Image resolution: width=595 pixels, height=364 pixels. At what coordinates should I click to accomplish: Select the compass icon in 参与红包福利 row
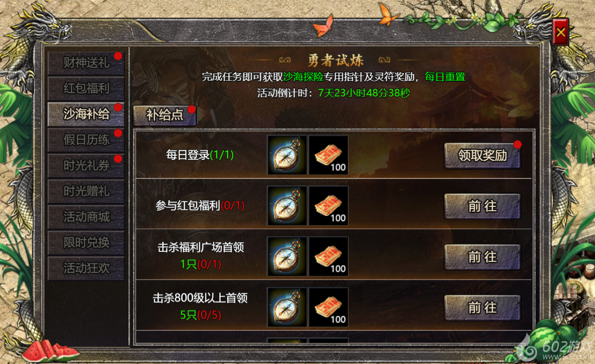point(287,205)
